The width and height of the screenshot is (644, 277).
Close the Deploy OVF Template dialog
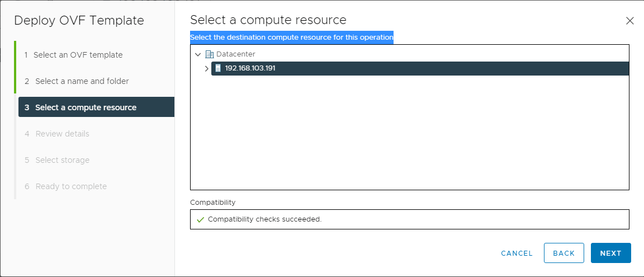click(629, 21)
